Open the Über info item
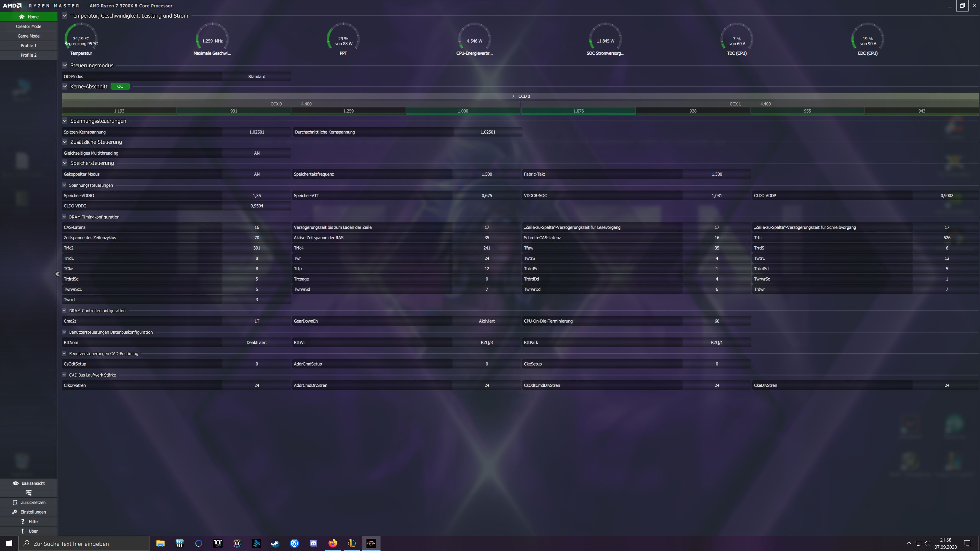The image size is (980, 551). tap(22, 531)
